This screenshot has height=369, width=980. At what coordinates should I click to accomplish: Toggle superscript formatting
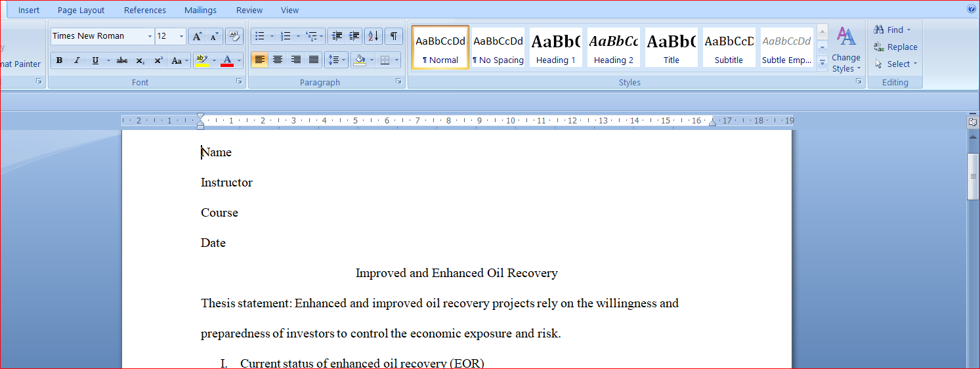[158, 60]
